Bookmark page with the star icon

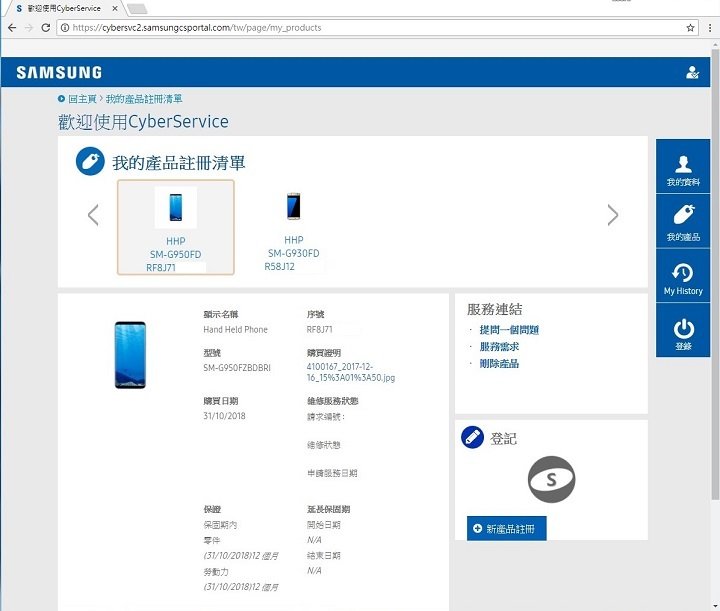tap(690, 28)
